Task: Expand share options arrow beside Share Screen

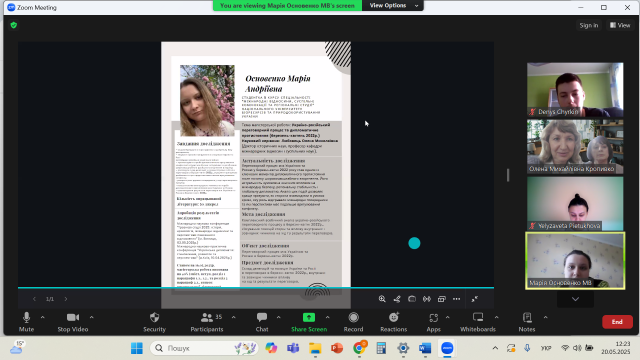Action: tap(327, 317)
